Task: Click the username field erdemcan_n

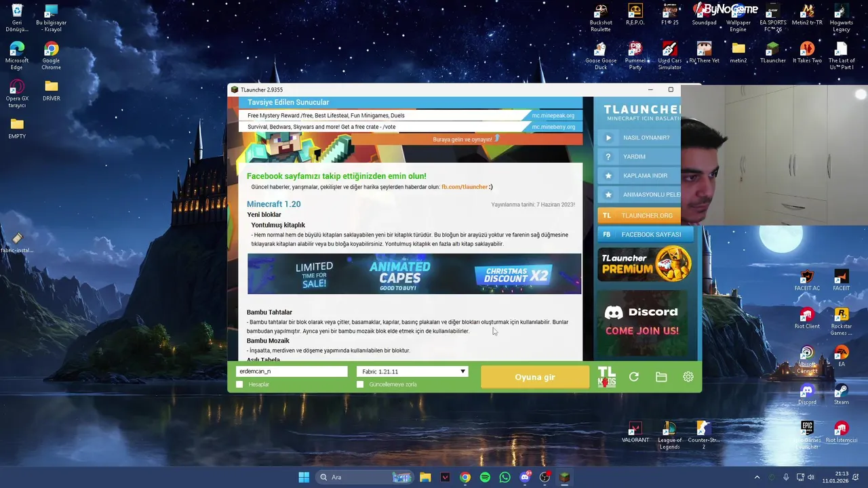Action: click(292, 371)
